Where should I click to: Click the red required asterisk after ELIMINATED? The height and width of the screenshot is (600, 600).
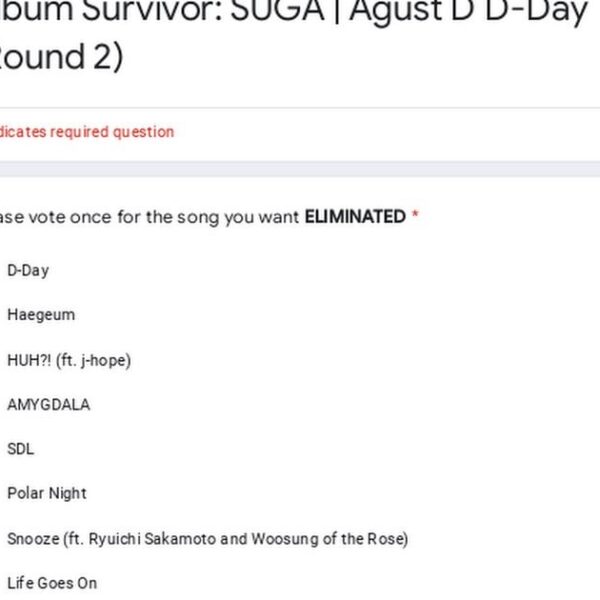click(x=415, y=216)
